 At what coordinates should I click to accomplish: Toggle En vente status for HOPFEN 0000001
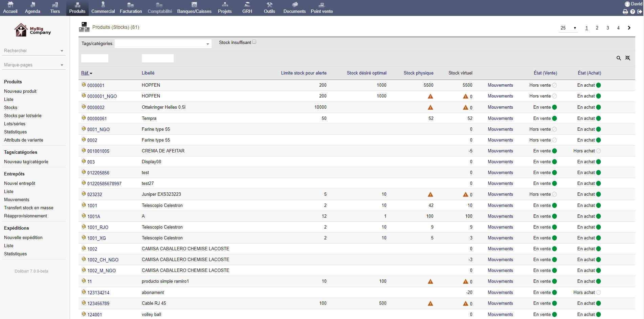coord(554,85)
